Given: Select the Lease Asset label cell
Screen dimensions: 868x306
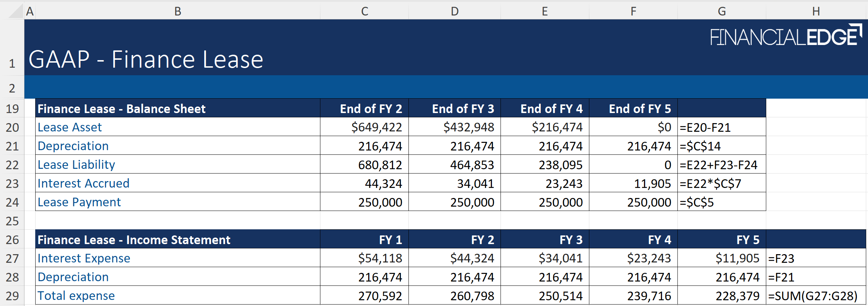Looking at the screenshot, I should point(69,127).
